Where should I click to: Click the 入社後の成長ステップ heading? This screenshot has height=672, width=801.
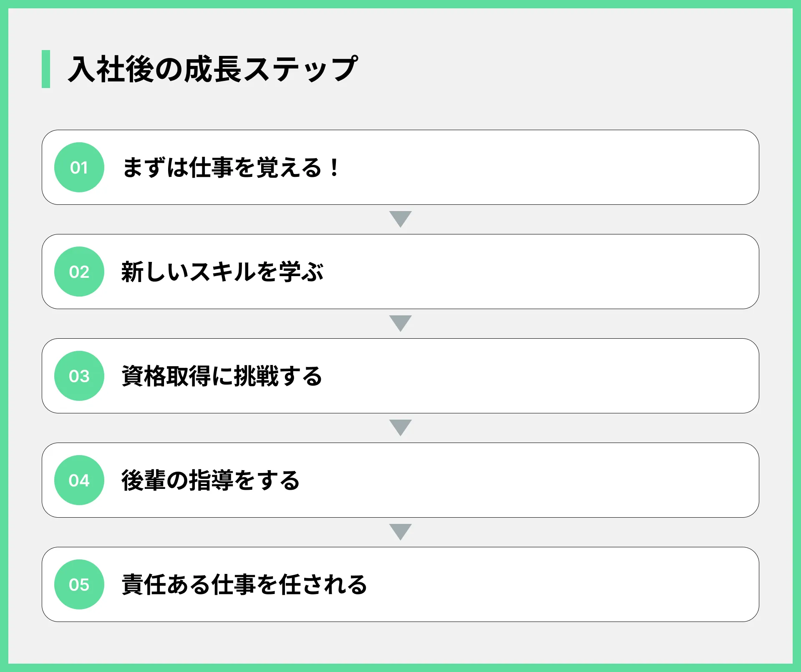click(213, 69)
